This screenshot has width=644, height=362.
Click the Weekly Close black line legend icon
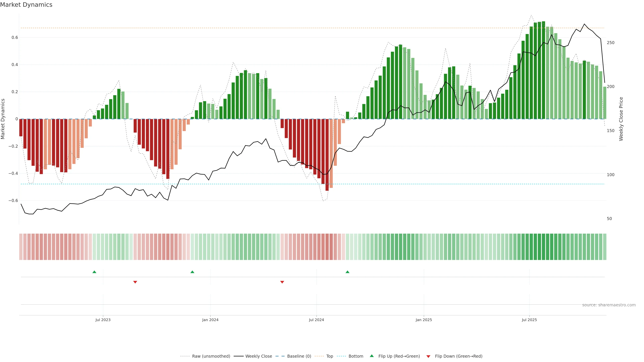coord(238,356)
